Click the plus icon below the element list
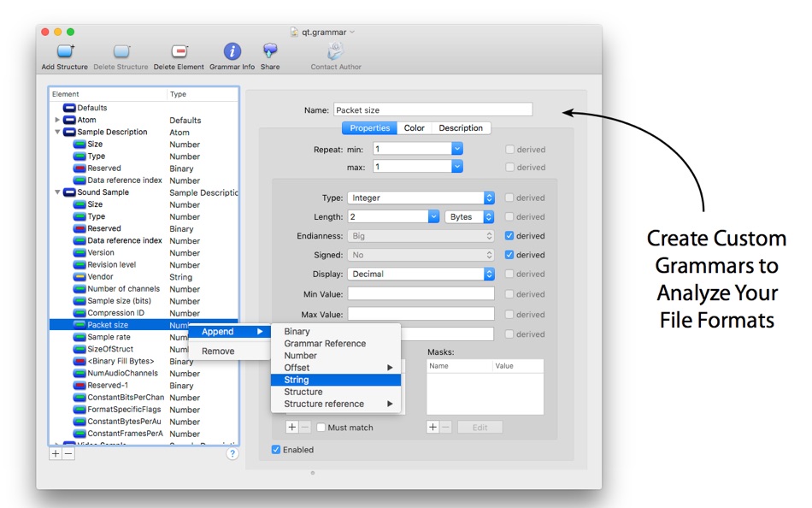 [55, 453]
